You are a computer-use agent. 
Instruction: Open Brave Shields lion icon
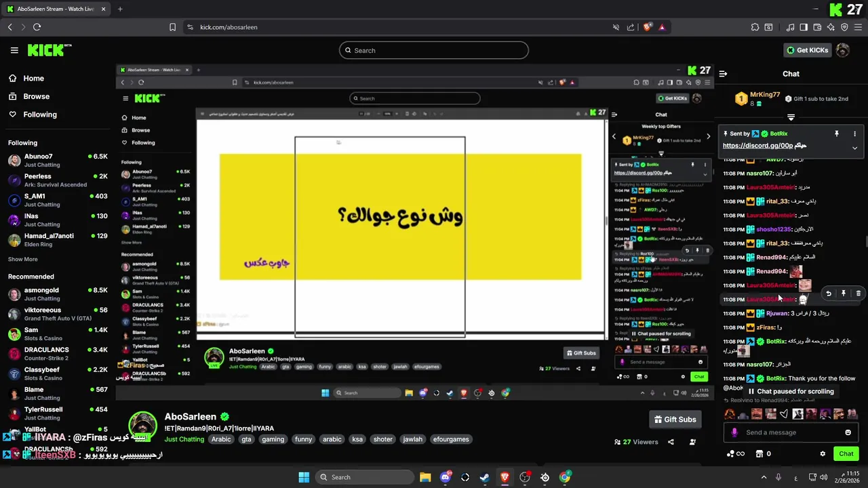click(x=648, y=27)
